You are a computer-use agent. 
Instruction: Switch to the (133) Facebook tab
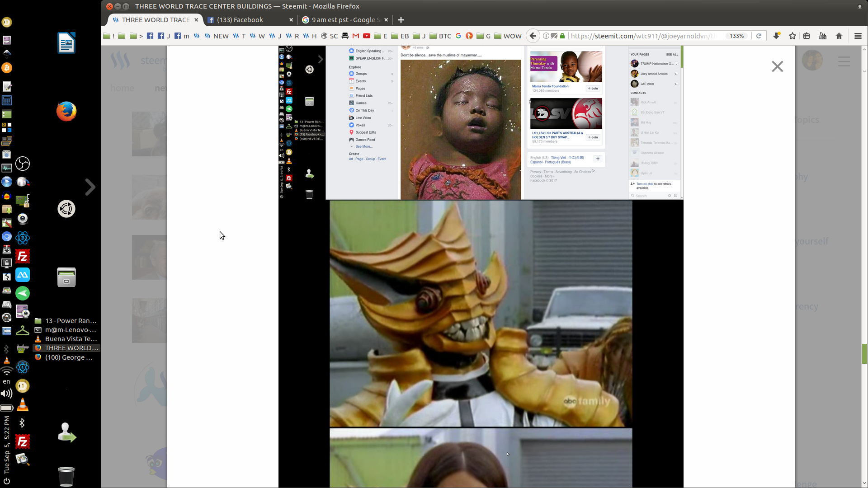click(x=250, y=20)
